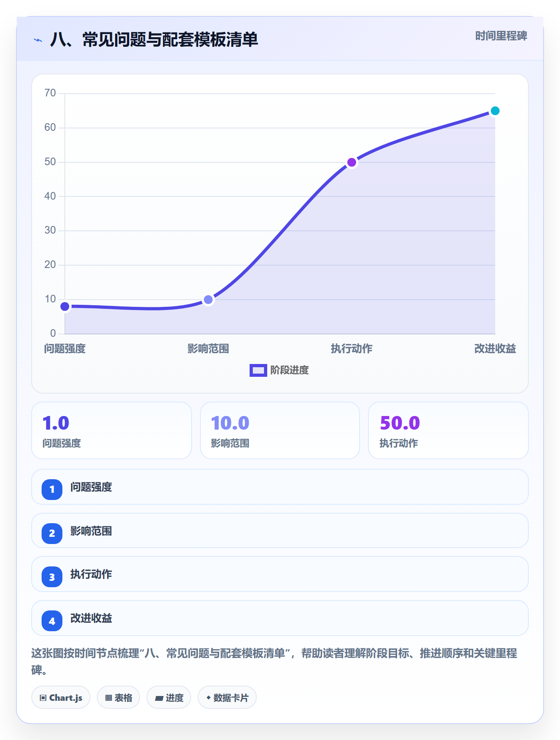Click the Chart.js tag

pos(61,698)
